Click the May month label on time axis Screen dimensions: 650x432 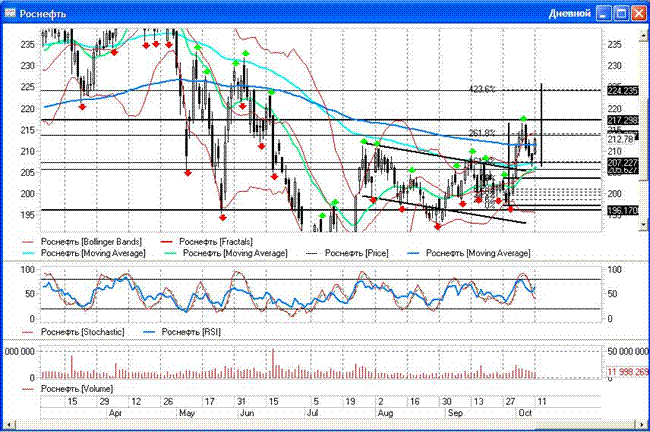pos(187,413)
